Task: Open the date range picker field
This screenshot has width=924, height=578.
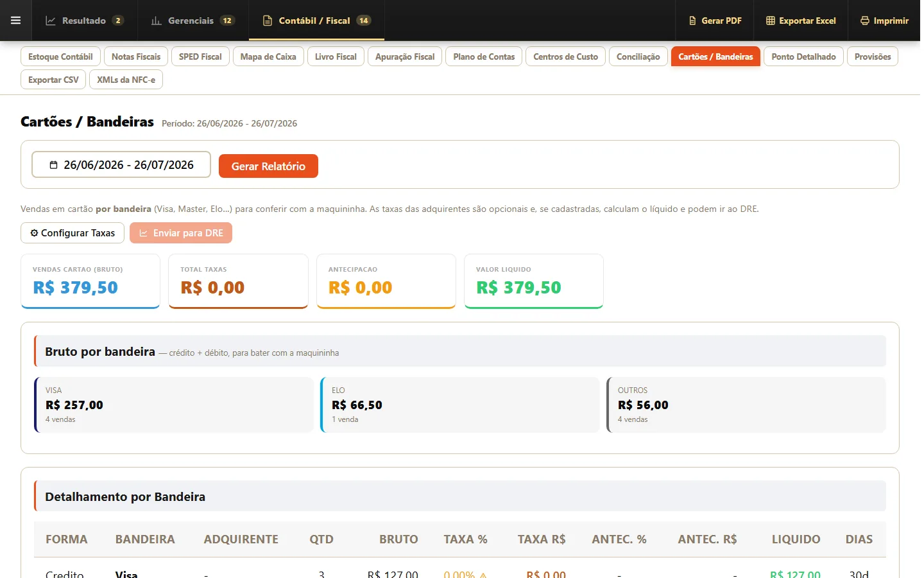Action: tap(121, 164)
